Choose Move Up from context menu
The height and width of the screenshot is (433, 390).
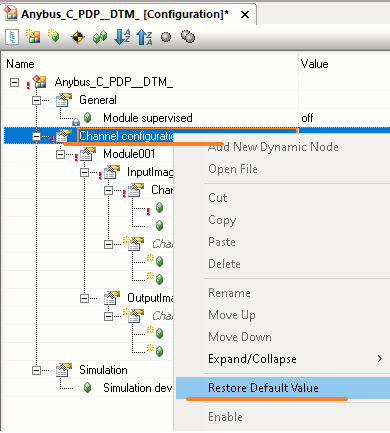[x=283, y=315]
